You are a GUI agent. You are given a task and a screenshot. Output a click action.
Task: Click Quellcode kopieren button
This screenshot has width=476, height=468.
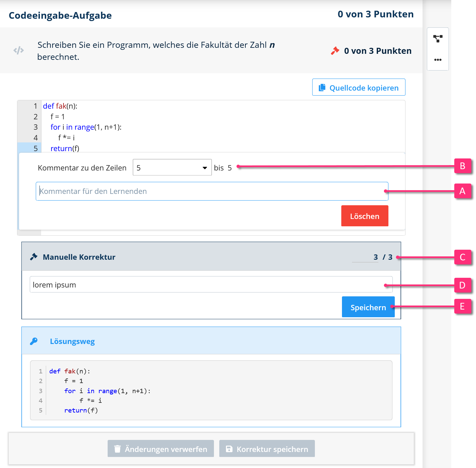359,87
